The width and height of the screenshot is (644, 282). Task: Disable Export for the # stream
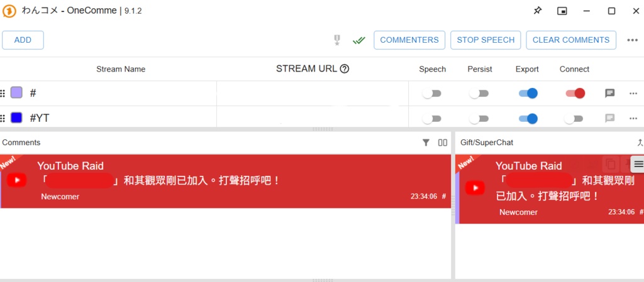[x=528, y=94]
